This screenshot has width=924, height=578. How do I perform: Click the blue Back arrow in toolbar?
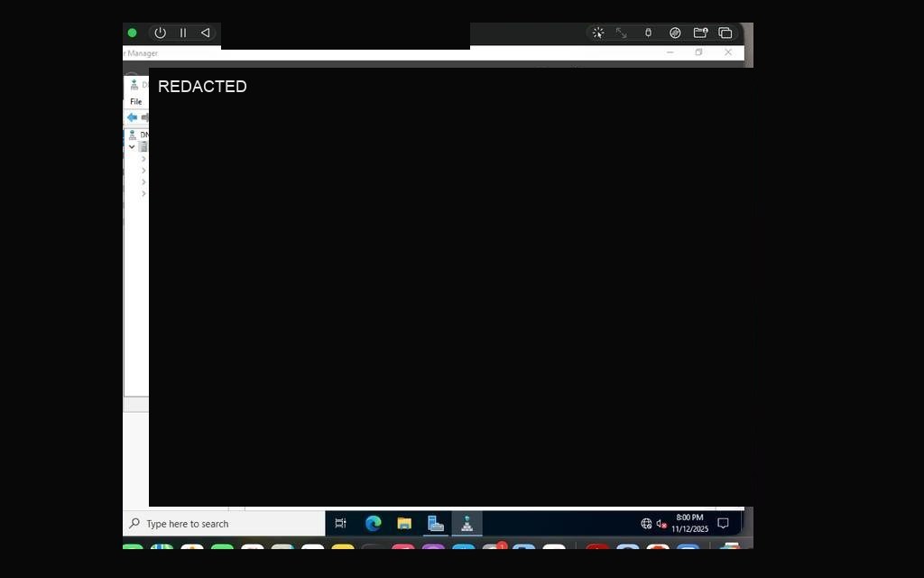[132, 117]
